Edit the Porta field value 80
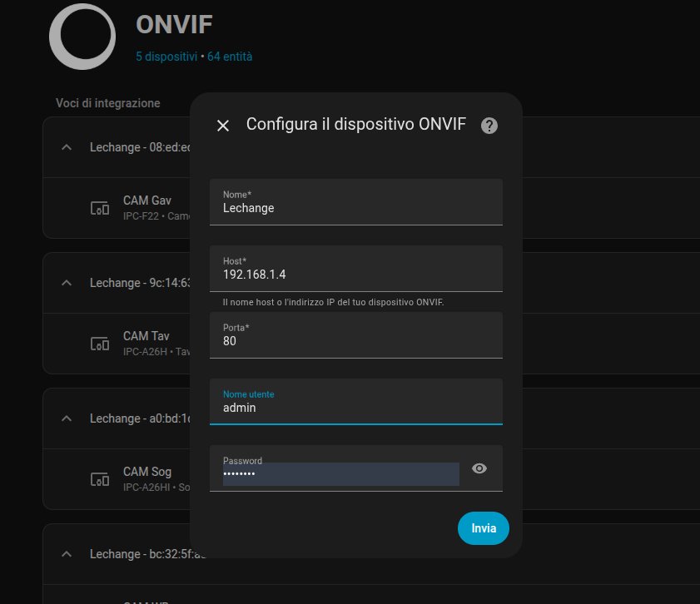The height and width of the screenshot is (604, 700). click(355, 335)
